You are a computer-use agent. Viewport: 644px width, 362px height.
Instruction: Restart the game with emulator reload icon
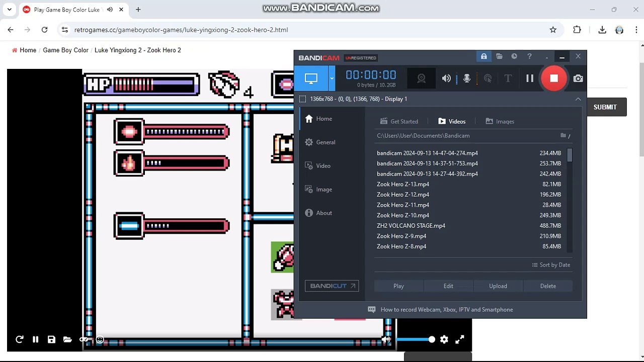tap(19, 339)
